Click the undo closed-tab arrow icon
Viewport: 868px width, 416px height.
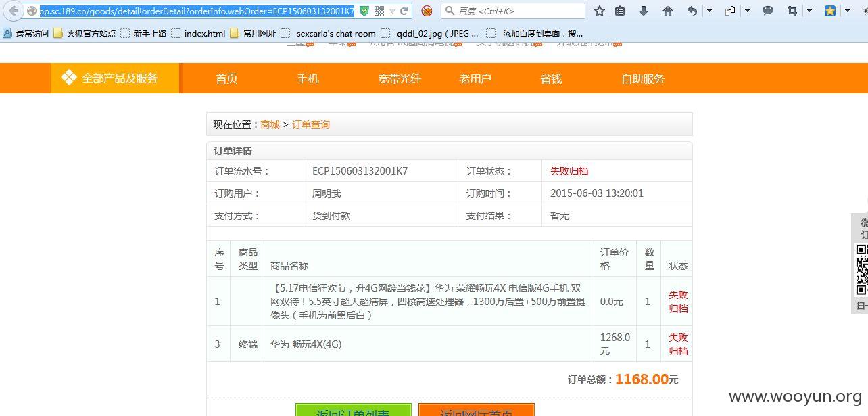coord(692,11)
